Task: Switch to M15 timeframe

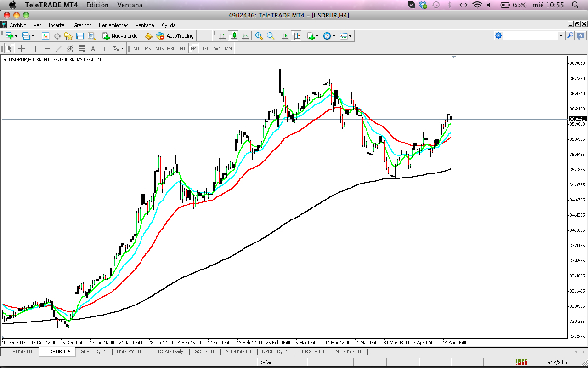Action: point(159,48)
